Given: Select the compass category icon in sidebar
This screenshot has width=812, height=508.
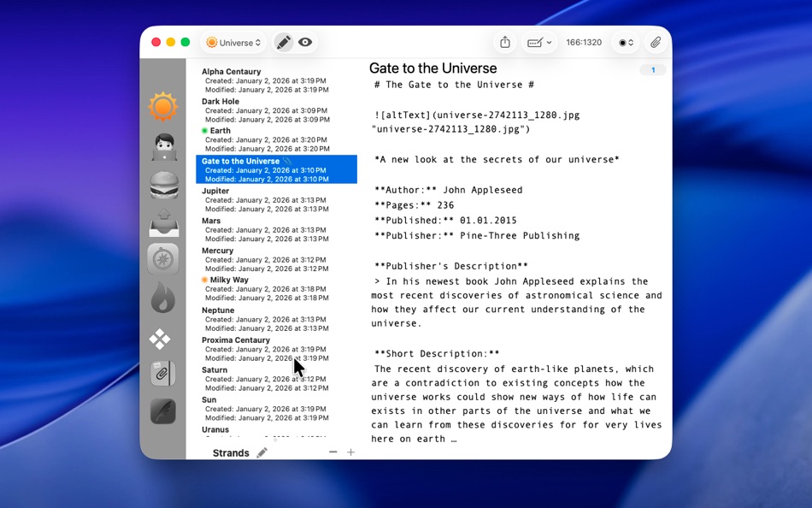Looking at the screenshot, I should tap(162, 258).
